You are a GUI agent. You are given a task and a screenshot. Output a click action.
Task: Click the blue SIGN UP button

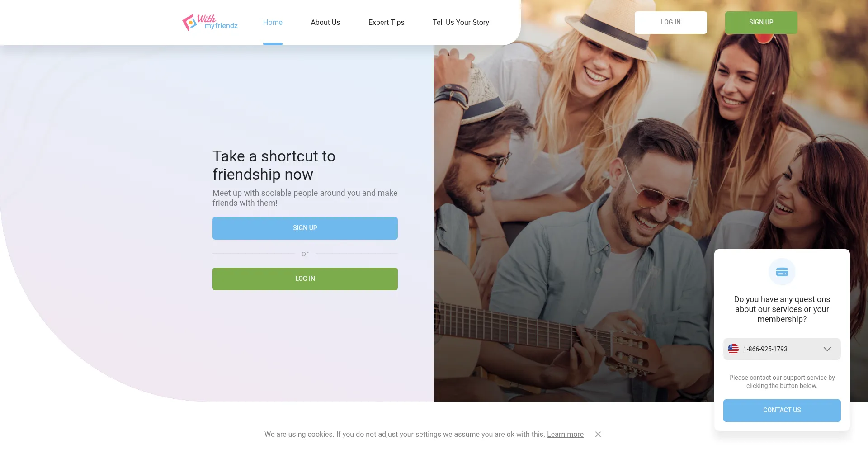[305, 228]
